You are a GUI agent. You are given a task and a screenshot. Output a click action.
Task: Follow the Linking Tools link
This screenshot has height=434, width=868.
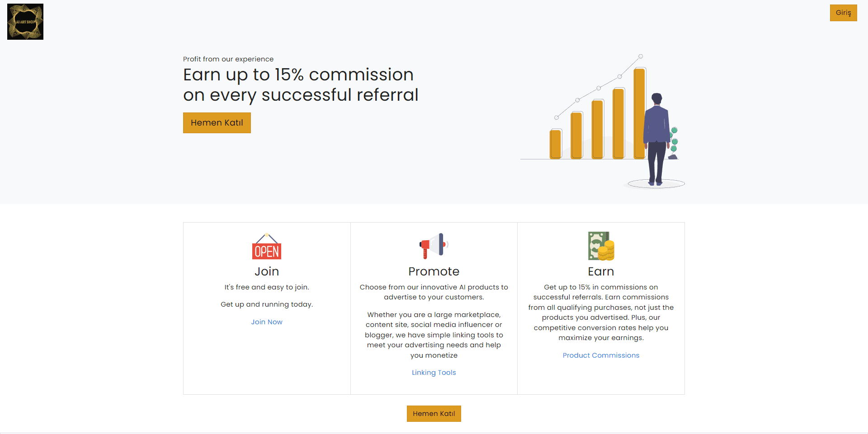tap(434, 373)
